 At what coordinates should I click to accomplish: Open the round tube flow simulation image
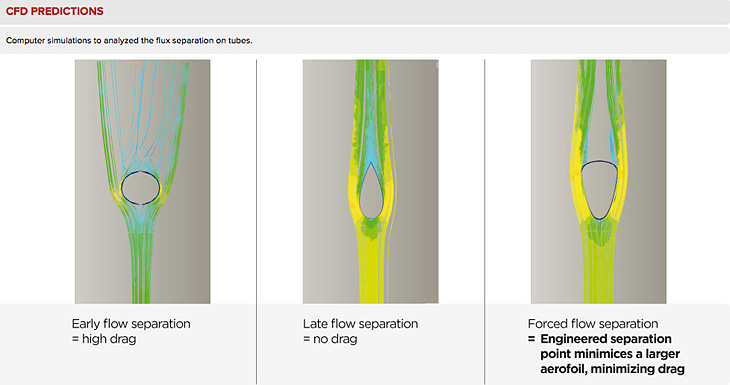point(142,182)
